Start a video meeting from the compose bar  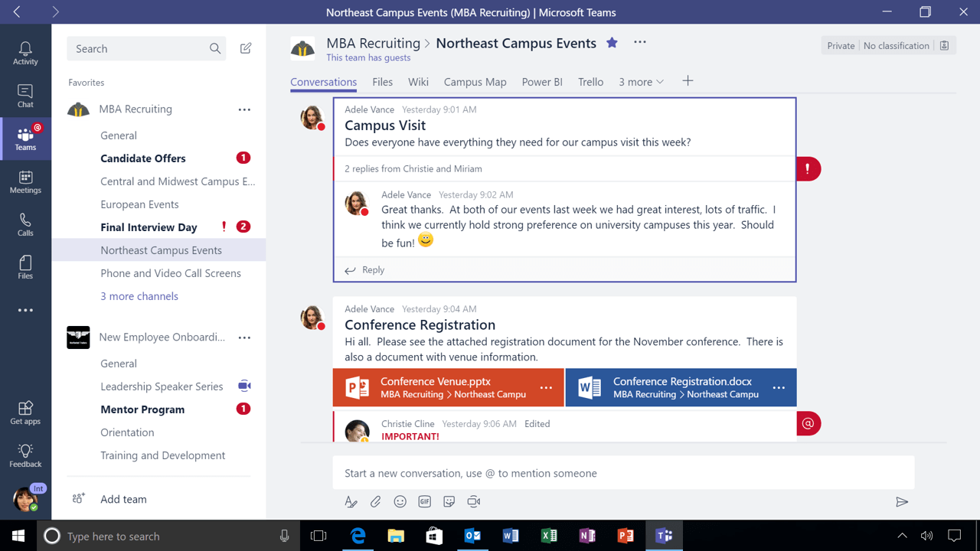click(473, 501)
